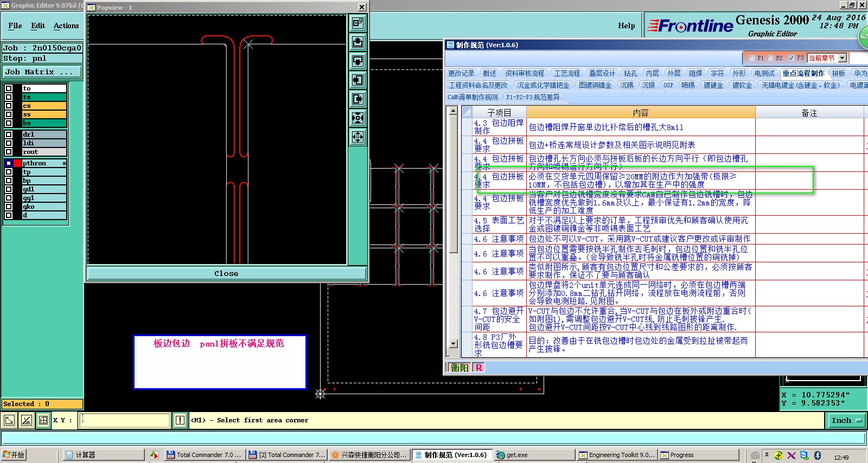Open the Actions menu
Image resolution: width=868 pixels, height=463 pixels.
[x=66, y=25]
